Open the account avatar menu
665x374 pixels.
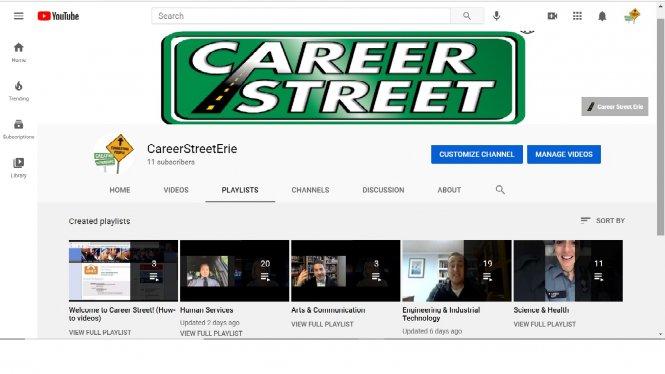point(632,16)
